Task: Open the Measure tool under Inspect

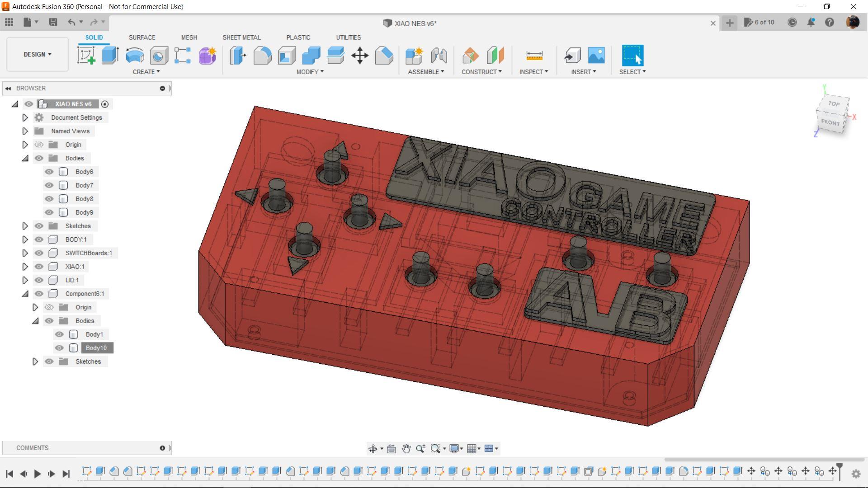Action: [534, 56]
